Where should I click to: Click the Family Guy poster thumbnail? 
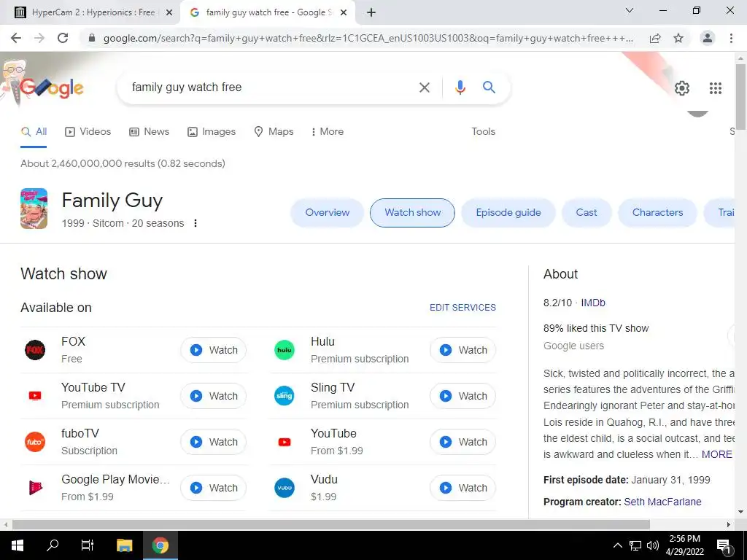click(x=34, y=209)
